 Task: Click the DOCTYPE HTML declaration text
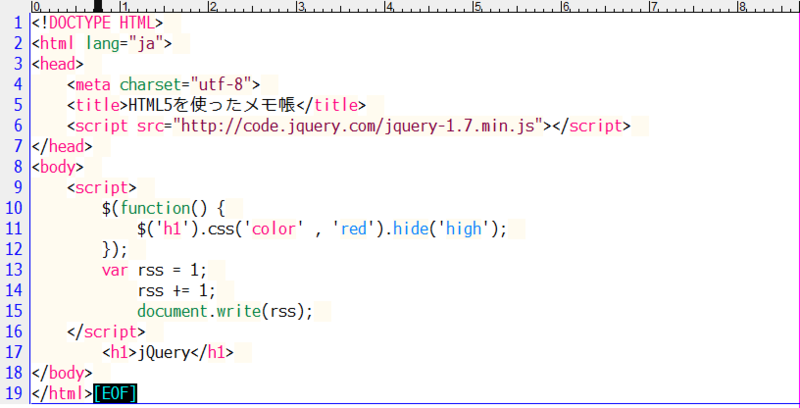coord(97,23)
